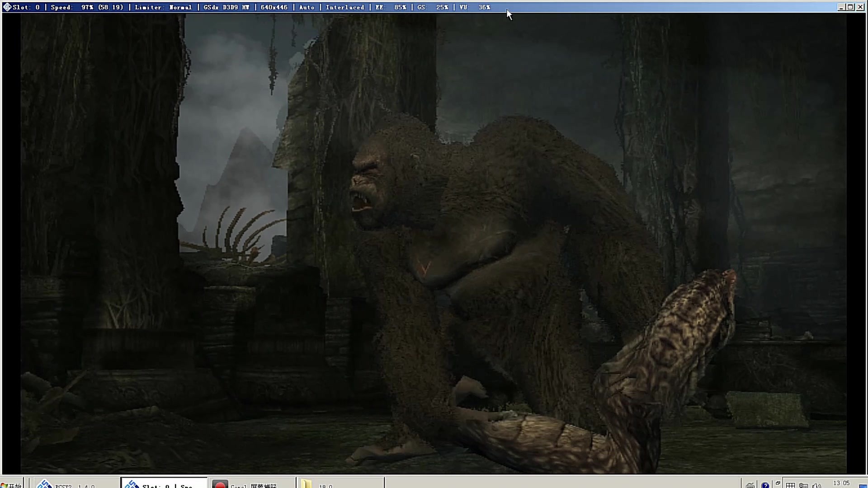The height and width of the screenshot is (488, 868).
Task: Click the 'EE: 85%' readout in the title bar
Action: click(x=391, y=7)
